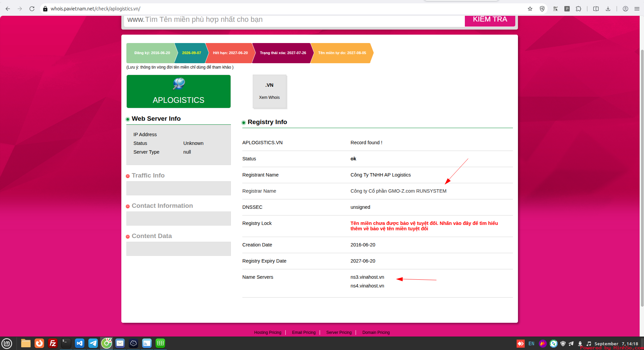The width and height of the screenshot is (644, 350).
Task: Open the browser profile account menu
Action: point(626,9)
